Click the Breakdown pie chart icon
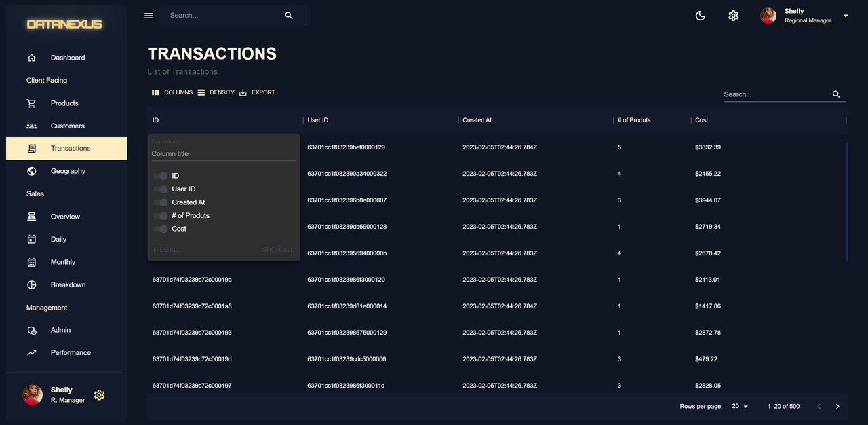868x425 pixels. click(x=31, y=284)
